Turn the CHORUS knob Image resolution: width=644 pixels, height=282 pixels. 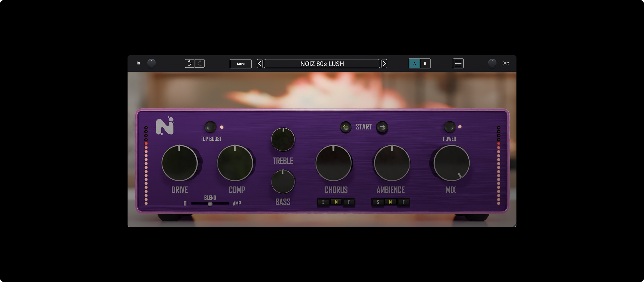pos(334,163)
